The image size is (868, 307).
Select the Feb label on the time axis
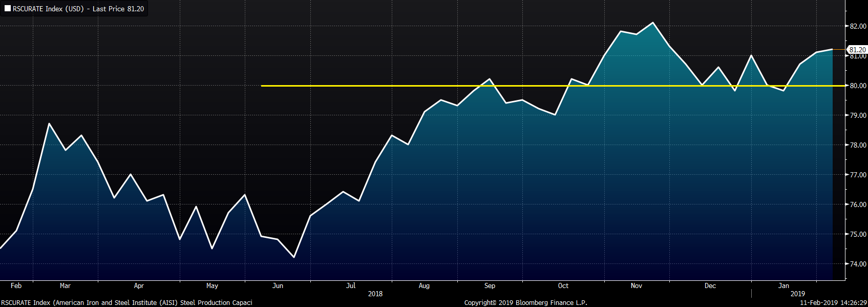16,285
